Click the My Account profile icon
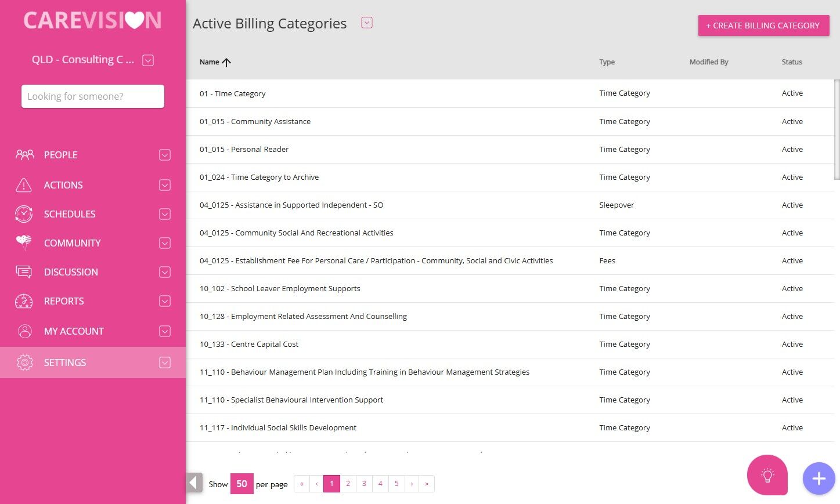840x504 pixels. [x=24, y=331]
